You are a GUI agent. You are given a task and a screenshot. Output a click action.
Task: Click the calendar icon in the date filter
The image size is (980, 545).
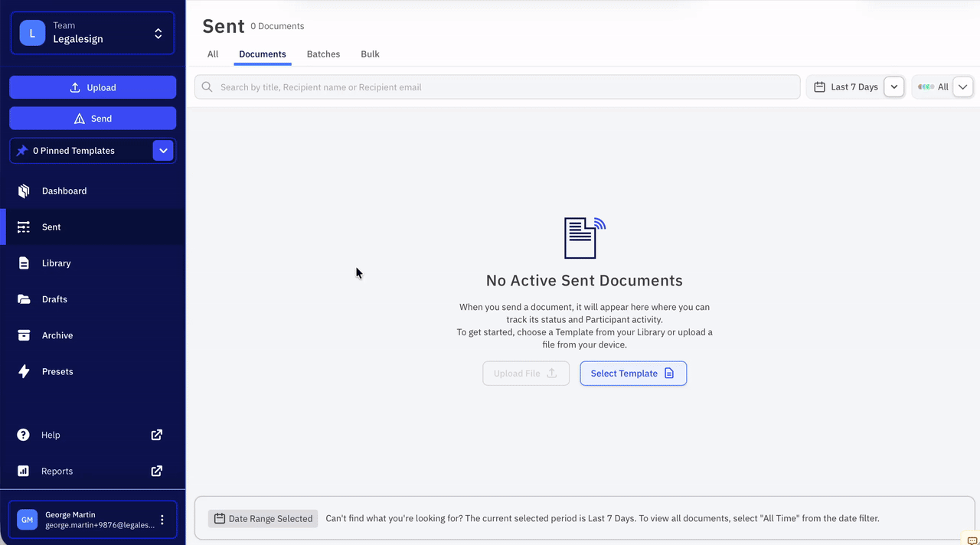tap(820, 86)
